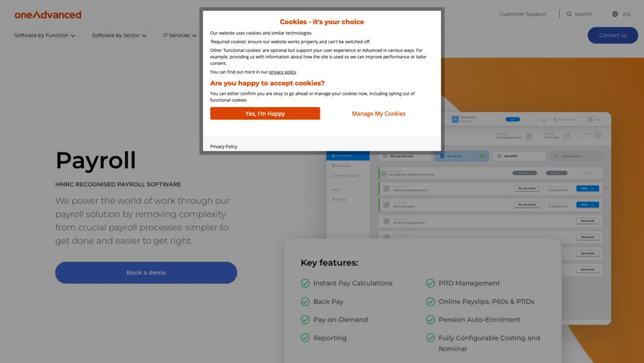
Task: Click the user avatar icon in the app preview
Action: 591,120
